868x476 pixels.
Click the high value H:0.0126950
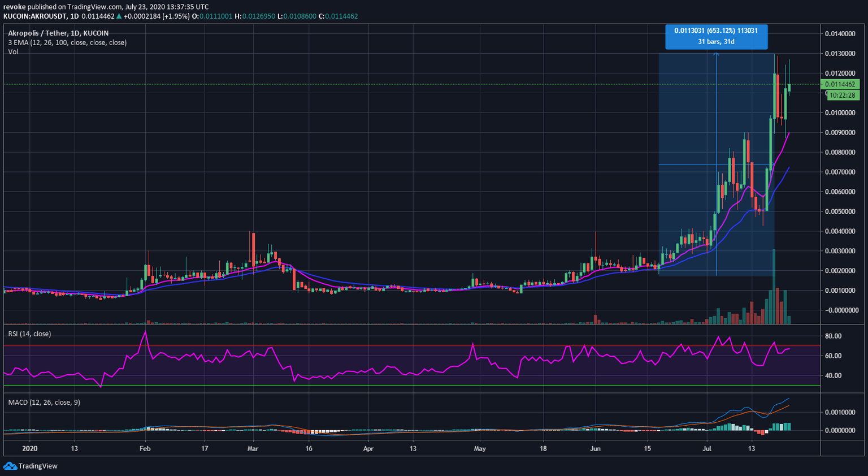(x=255, y=16)
